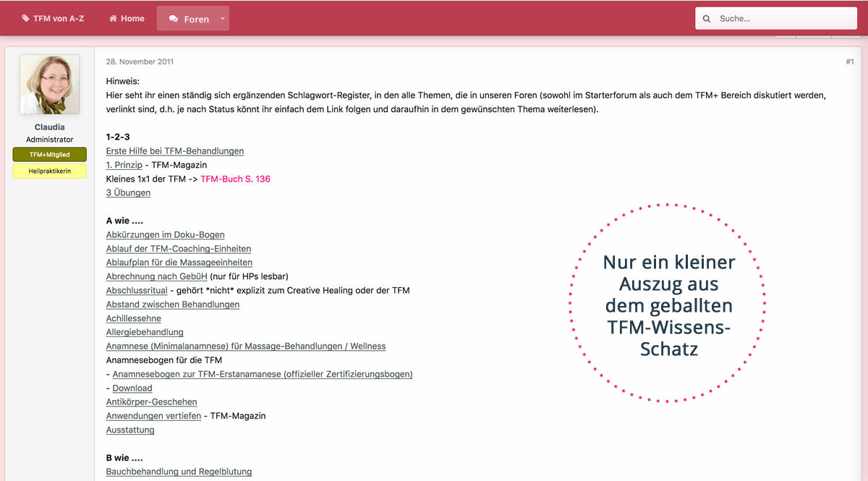Click the Heilpraktikerin badge
This screenshot has width=868, height=481.
point(50,171)
